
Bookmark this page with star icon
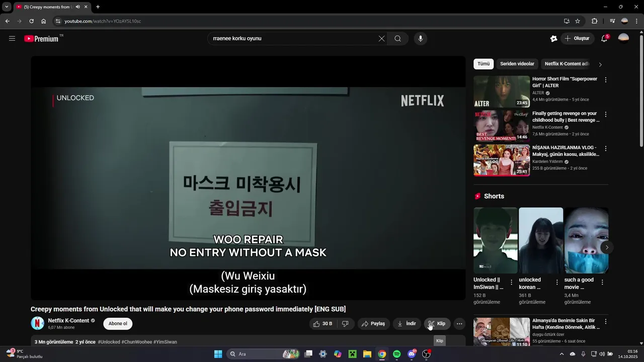(578, 21)
